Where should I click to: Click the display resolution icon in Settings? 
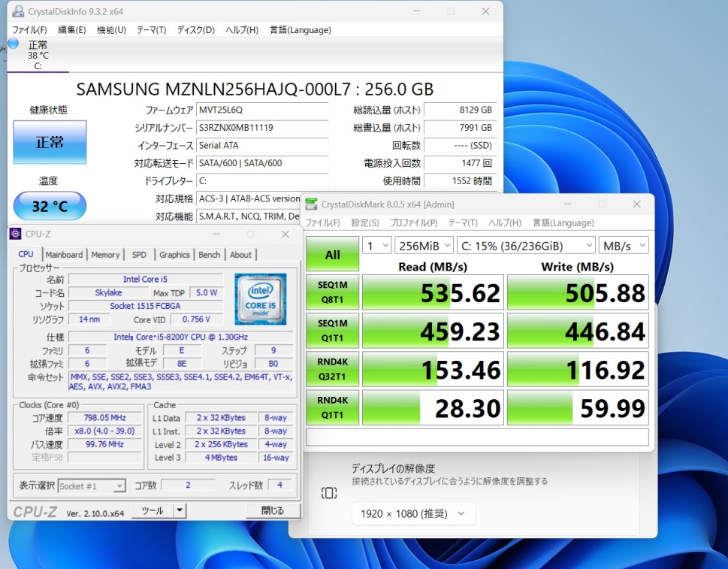click(x=329, y=493)
